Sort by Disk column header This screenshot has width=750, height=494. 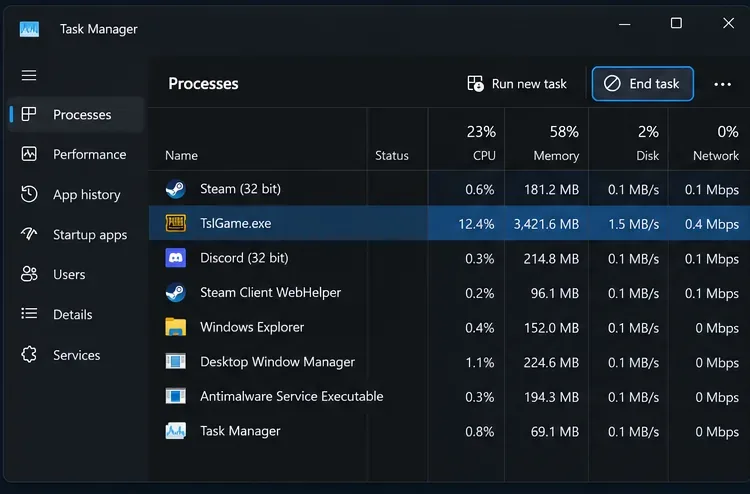click(648, 155)
